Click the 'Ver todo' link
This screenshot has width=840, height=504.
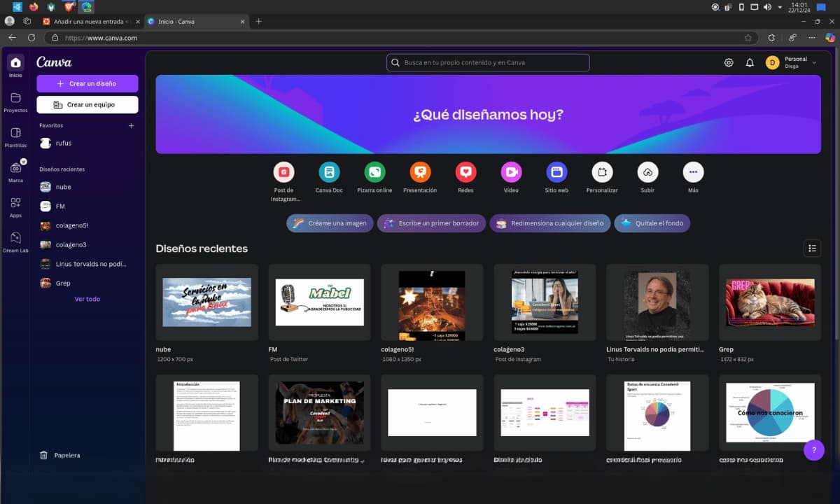87,299
